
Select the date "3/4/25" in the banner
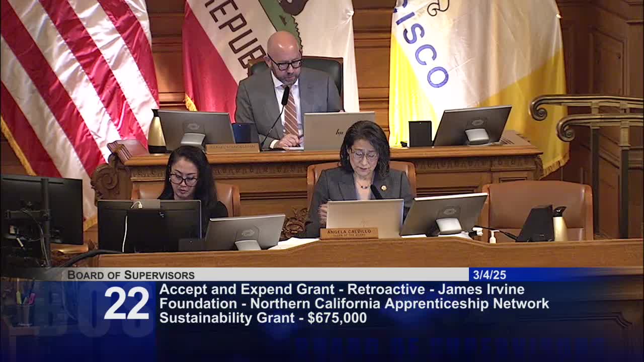point(490,275)
